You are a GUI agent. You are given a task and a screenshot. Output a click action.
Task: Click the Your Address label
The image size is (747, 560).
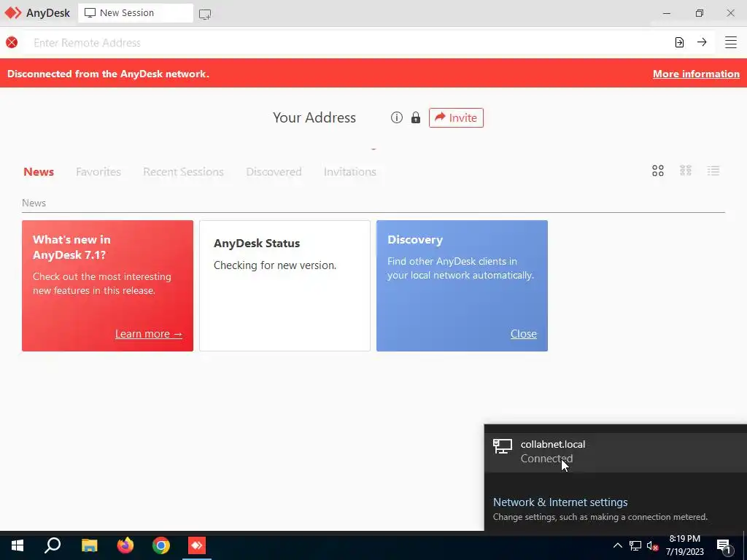[314, 117]
